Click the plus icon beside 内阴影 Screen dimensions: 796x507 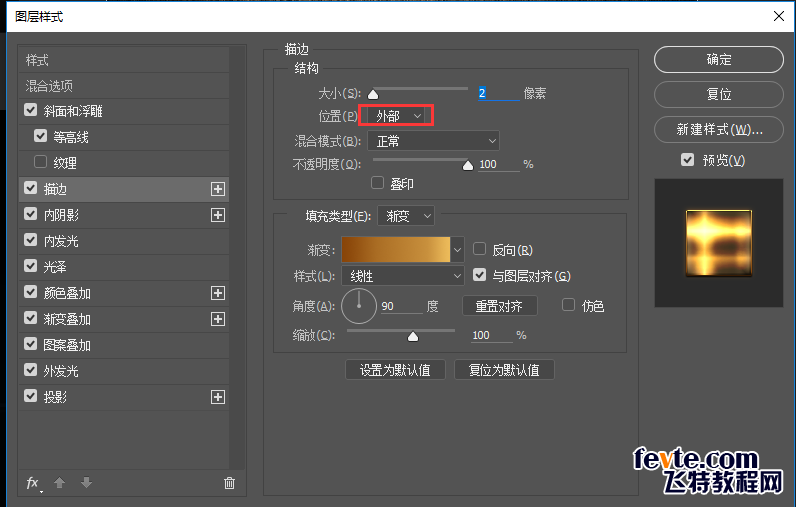coord(218,215)
